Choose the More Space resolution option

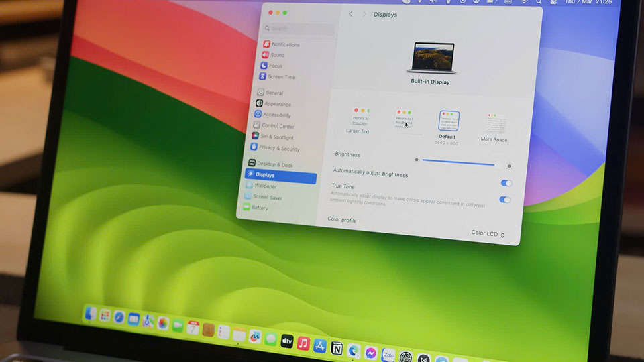tap(494, 127)
